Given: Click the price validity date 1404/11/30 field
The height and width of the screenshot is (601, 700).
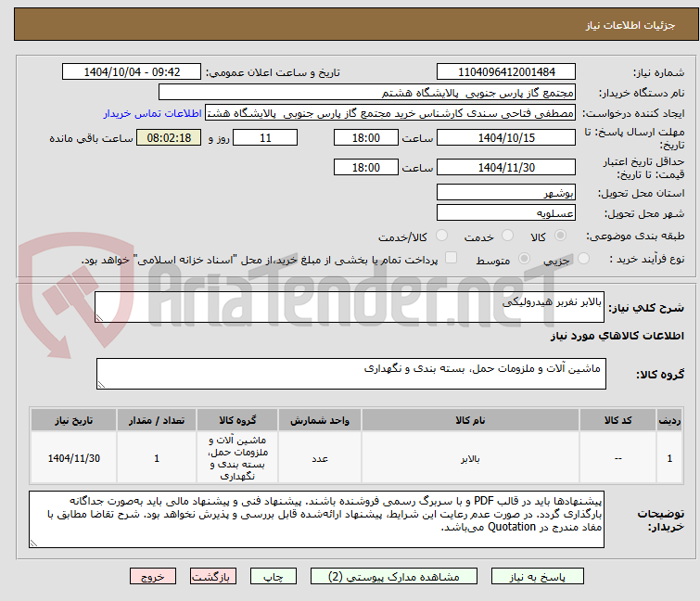Looking at the screenshot, I should (506, 168).
